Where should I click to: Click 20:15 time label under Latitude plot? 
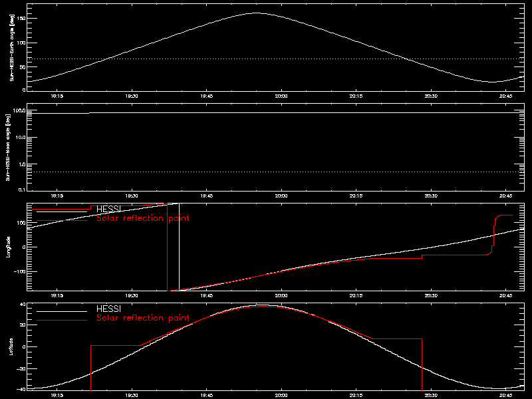(356, 395)
